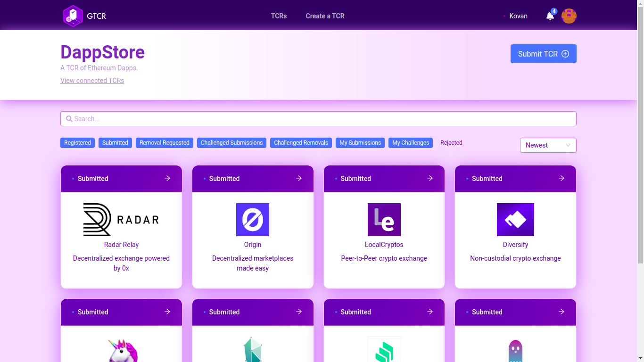Toggle the My Challenges filter
Screen dimensions: 644x362
[411, 143]
